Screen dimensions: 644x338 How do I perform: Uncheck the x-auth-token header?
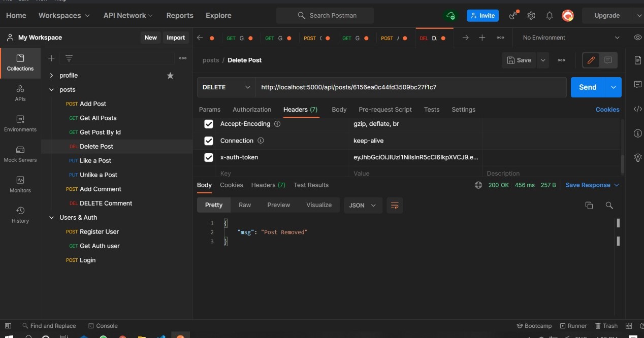208,157
